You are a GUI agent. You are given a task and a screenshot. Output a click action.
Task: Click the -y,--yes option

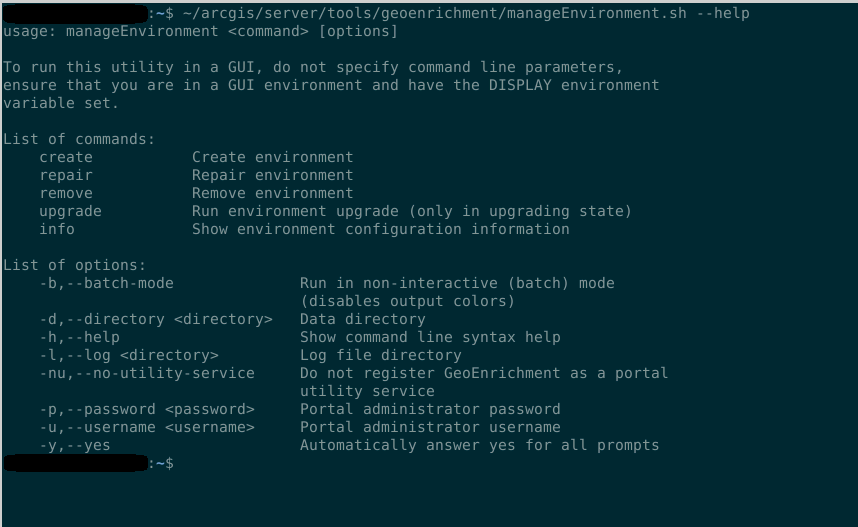75,445
